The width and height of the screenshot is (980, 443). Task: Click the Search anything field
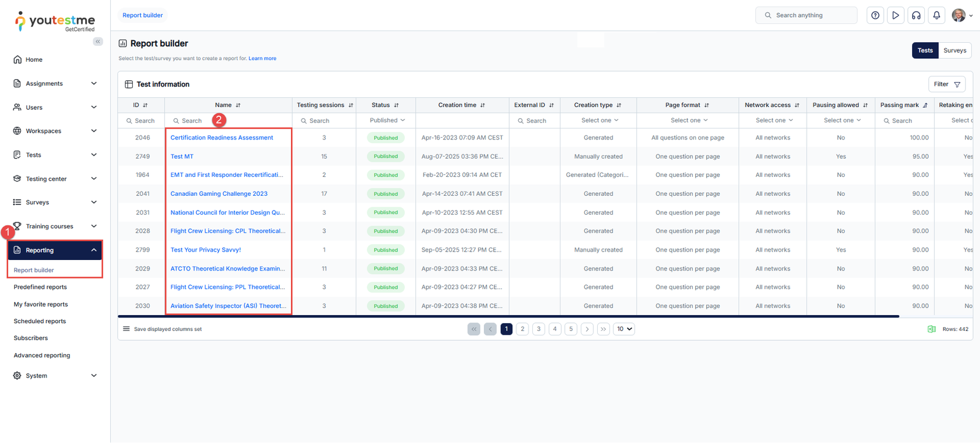click(x=805, y=15)
